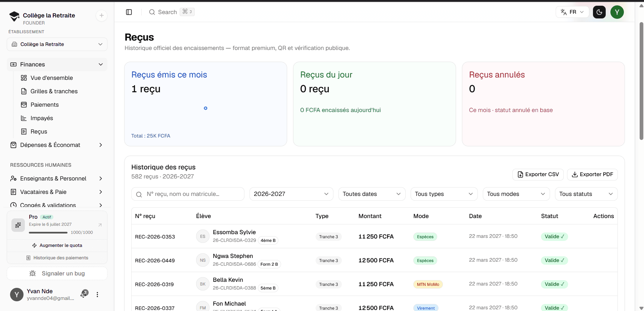Screen dimensions: 644x311
Task: Click the 1000/1000 quota progress bar
Action: pos(48,232)
